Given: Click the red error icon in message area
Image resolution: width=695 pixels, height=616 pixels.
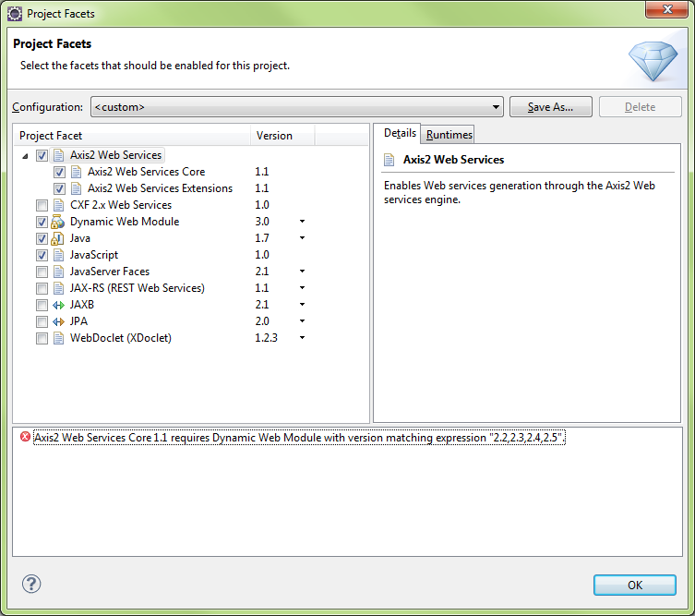Looking at the screenshot, I should click(25, 437).
